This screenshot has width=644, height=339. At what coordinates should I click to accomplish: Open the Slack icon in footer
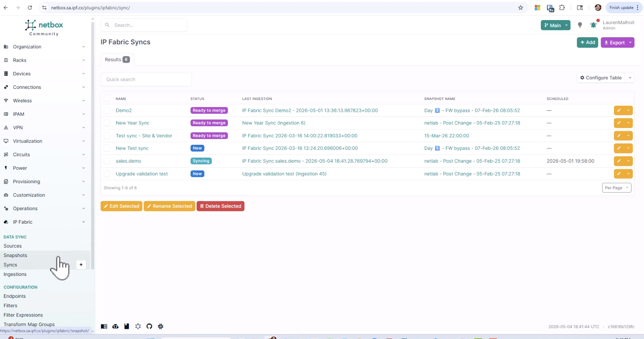click(160, 326)
